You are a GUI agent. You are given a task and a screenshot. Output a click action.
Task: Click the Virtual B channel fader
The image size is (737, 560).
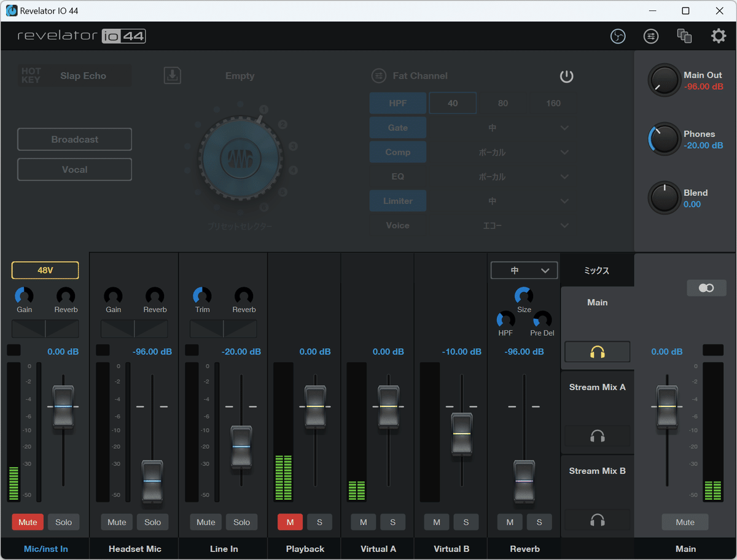[x=462, y=434]
